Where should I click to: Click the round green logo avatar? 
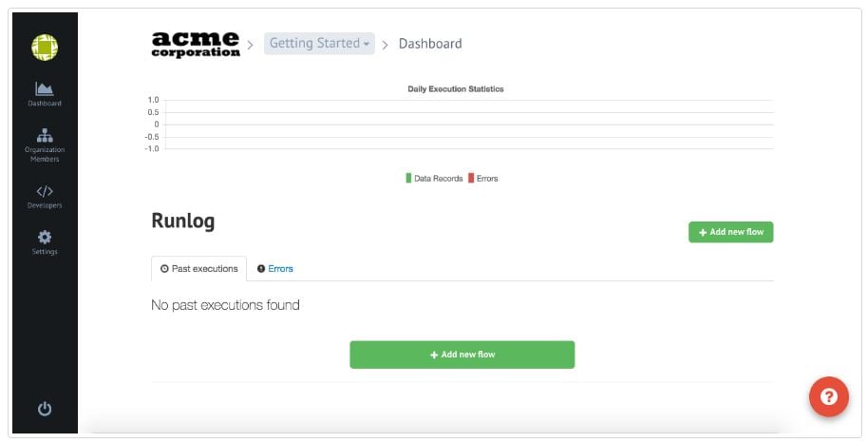(45, 48)
